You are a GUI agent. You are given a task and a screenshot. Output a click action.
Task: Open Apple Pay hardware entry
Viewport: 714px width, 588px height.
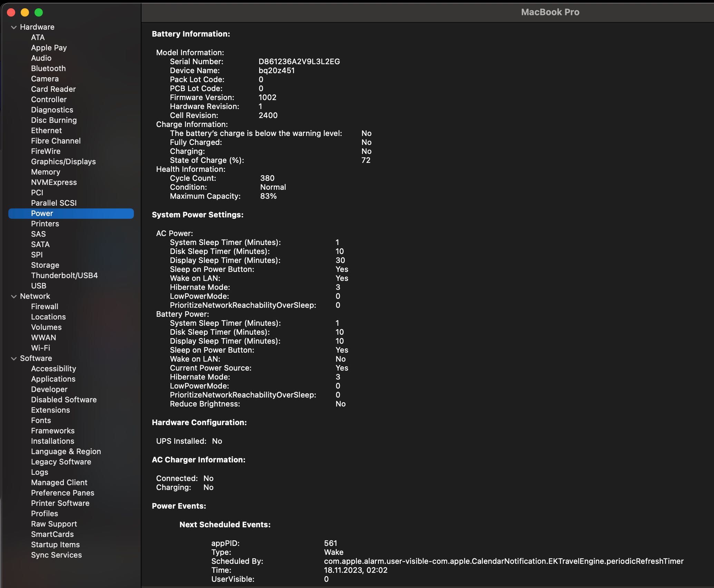click(x=49, y=48)
